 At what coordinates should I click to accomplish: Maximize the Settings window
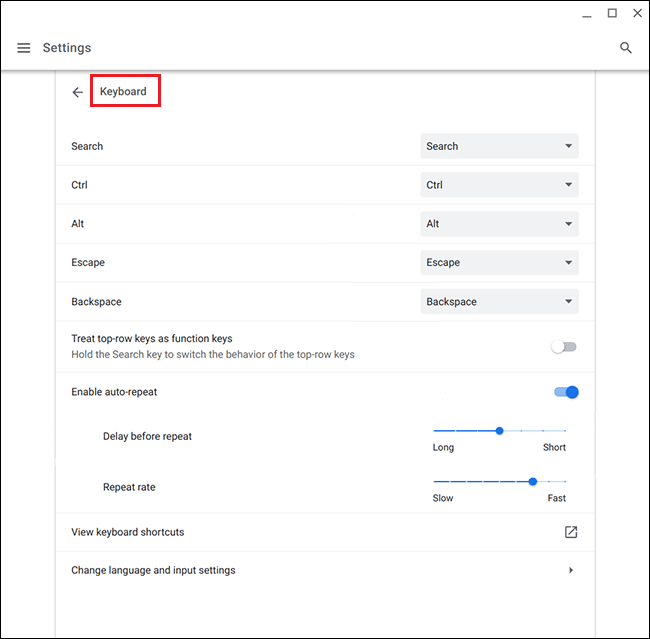[x=612, y=13]
